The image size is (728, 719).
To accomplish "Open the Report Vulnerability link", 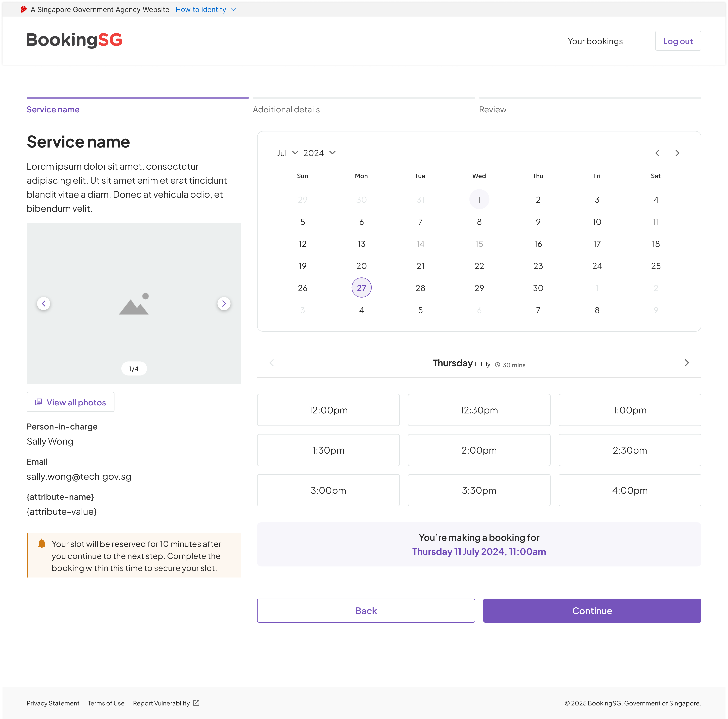I will click(161, 703).
